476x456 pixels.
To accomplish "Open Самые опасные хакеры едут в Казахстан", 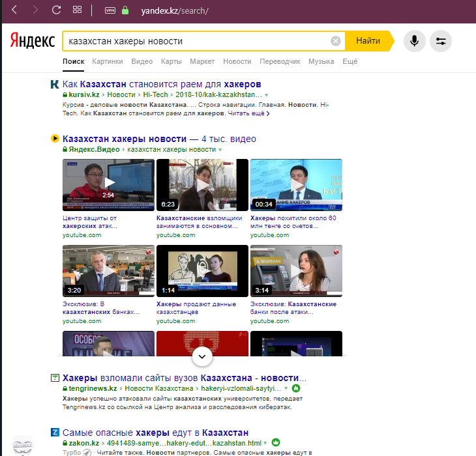I will point(155,433).
